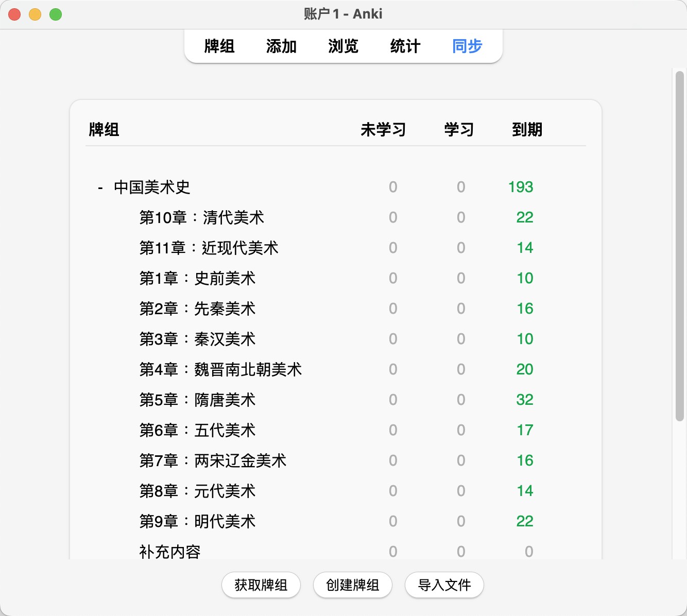Open deck 第5章：隋唐美术
This screenshot has width=687, height=616.
pos(197,400)
